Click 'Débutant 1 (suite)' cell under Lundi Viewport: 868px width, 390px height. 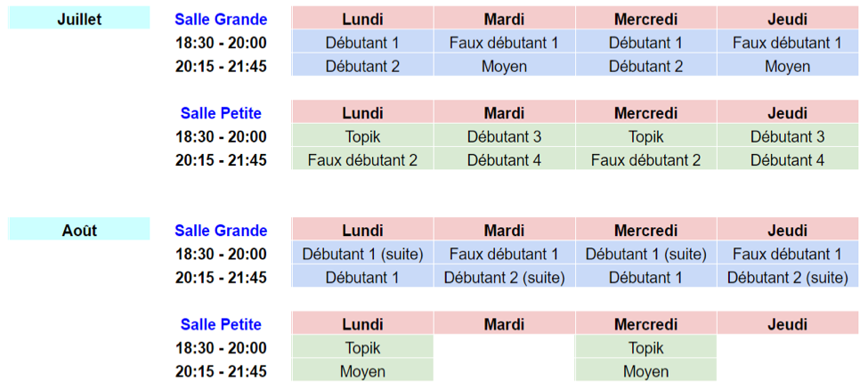pos(362,254)
